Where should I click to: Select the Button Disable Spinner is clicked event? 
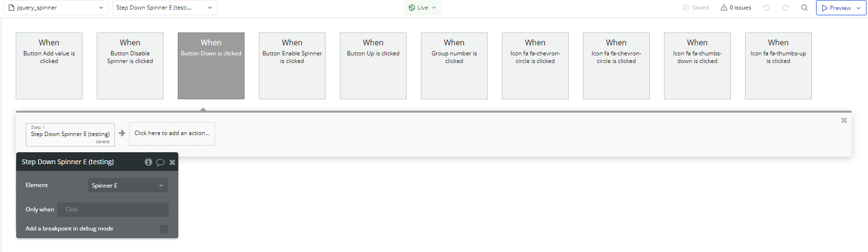[x=130, y=66]
